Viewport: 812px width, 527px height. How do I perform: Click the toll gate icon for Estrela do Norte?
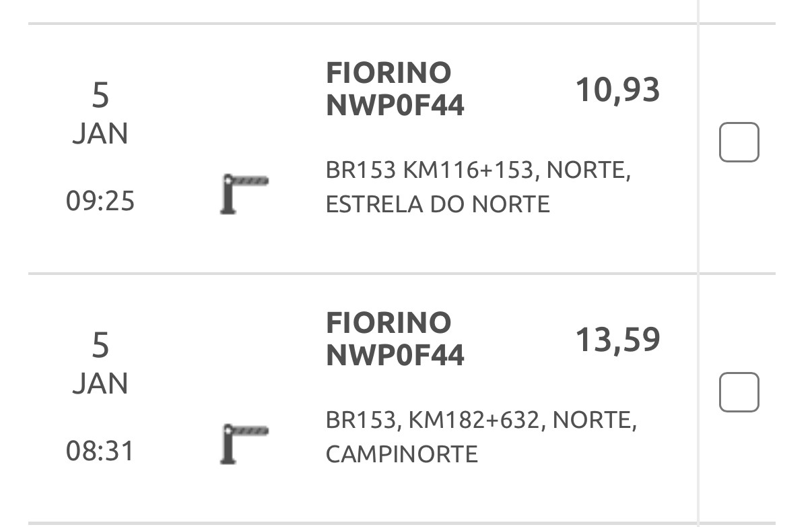coord(244,193)
